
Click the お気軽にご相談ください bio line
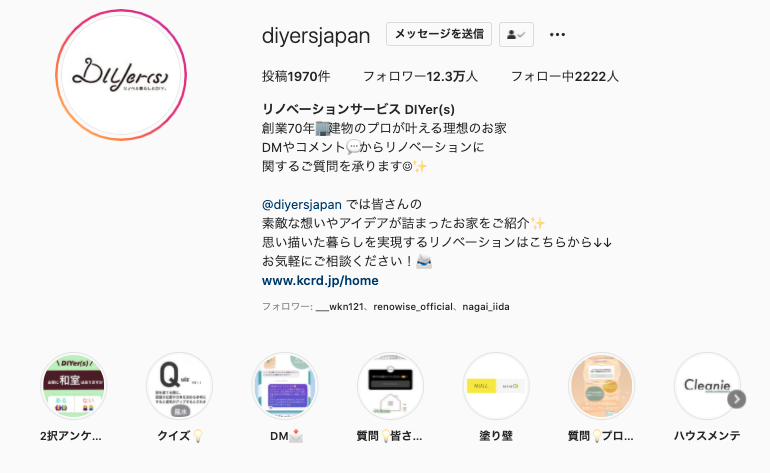tap(347, 261)
